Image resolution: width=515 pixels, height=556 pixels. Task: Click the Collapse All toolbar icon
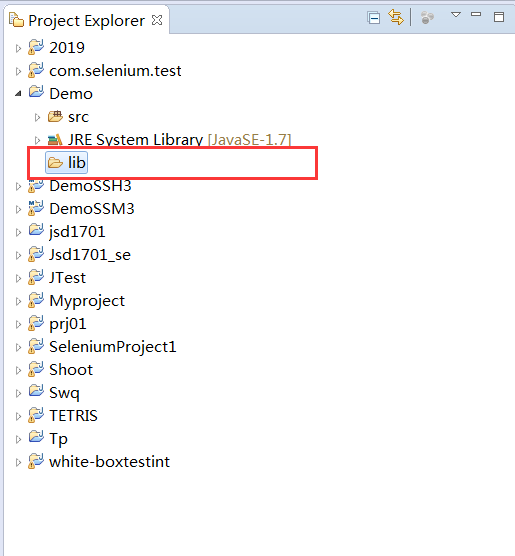374,18
